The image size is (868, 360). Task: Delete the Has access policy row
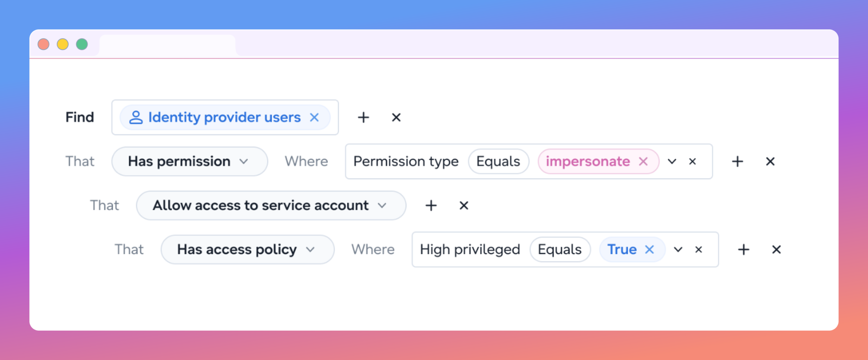pyautogui.click(x=776, y=249)
